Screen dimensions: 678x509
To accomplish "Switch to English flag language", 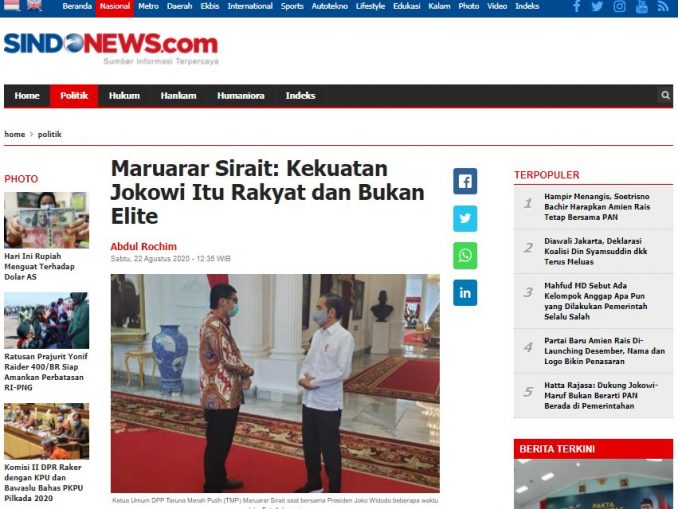I will click(34, 5).
